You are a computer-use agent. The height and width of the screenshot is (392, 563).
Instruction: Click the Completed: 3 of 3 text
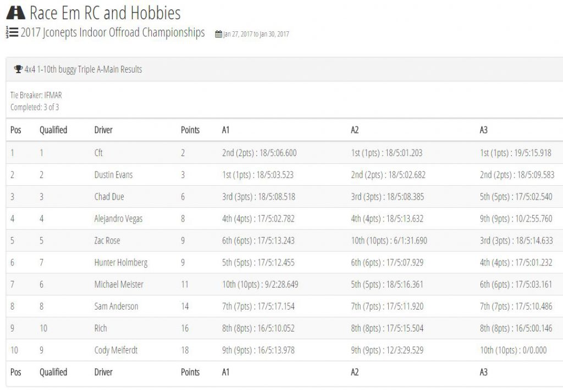click(x=35, y=107)
